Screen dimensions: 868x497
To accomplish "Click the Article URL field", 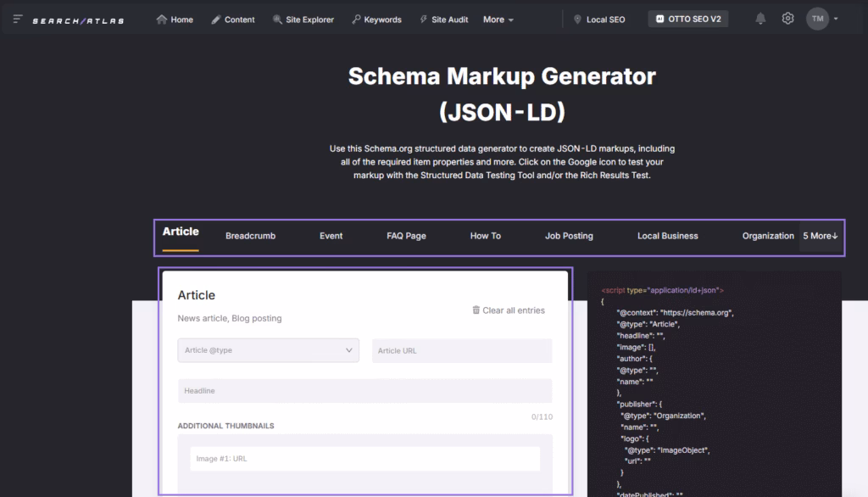I will click(461, 351).
